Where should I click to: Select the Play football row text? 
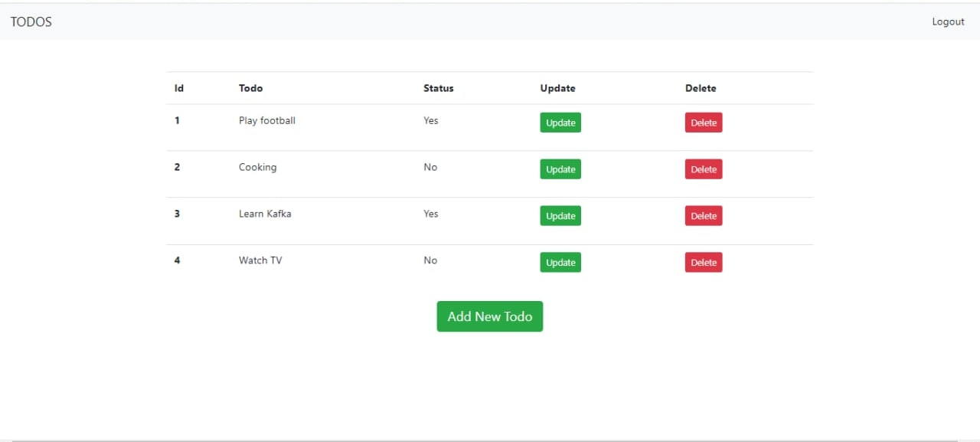click(266, 120)
